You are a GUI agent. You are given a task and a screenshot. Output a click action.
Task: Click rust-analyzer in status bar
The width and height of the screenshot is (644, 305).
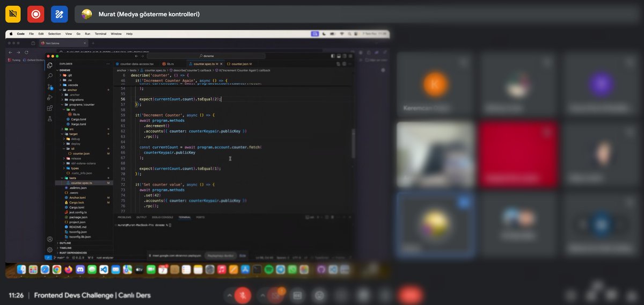click(105, 258)
